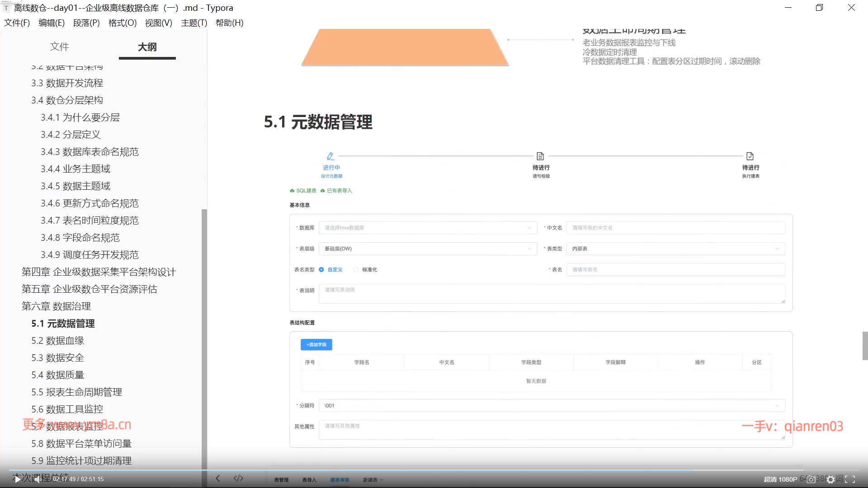Click the document icon above 语句校验
The width and height of the screenshot is (868, 488).
coord(540,156)
